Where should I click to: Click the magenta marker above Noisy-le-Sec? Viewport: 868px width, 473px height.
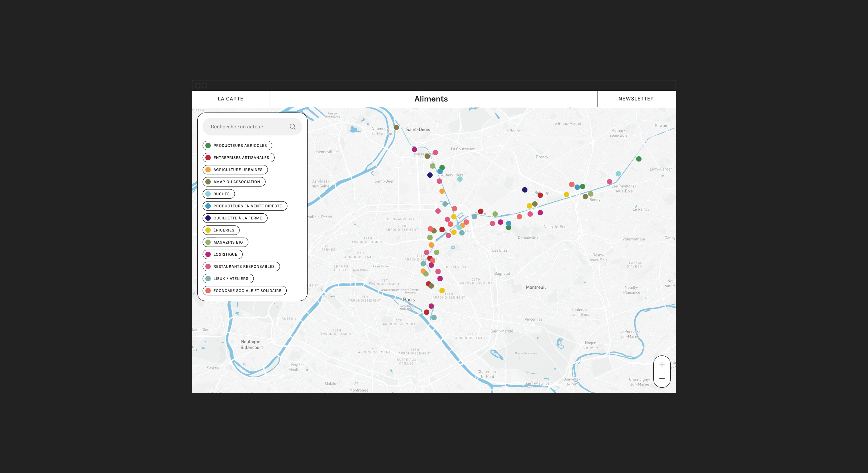pos(540,213)
